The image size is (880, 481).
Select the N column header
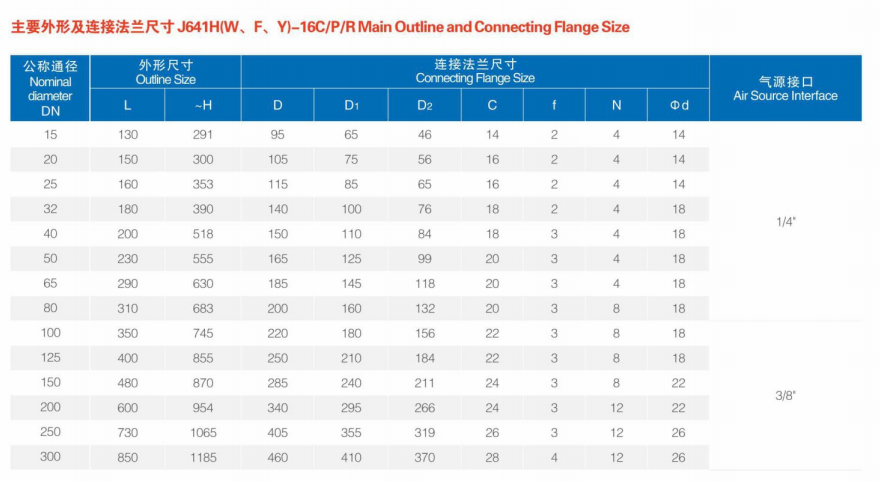[616, 105]
